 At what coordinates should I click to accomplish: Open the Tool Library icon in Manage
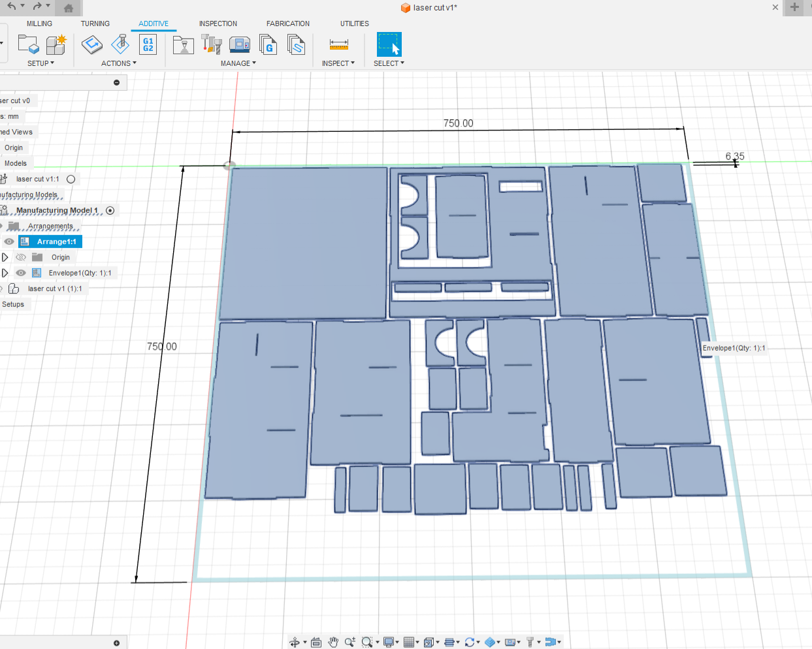click(212, 44)
